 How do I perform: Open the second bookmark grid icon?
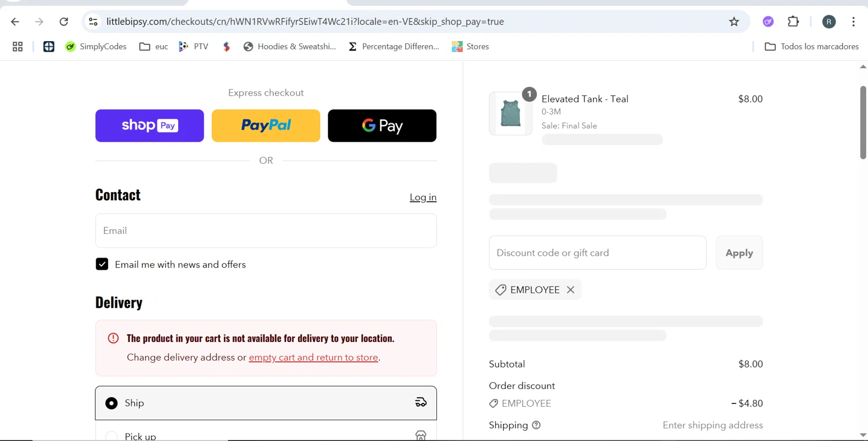[49, 47]
